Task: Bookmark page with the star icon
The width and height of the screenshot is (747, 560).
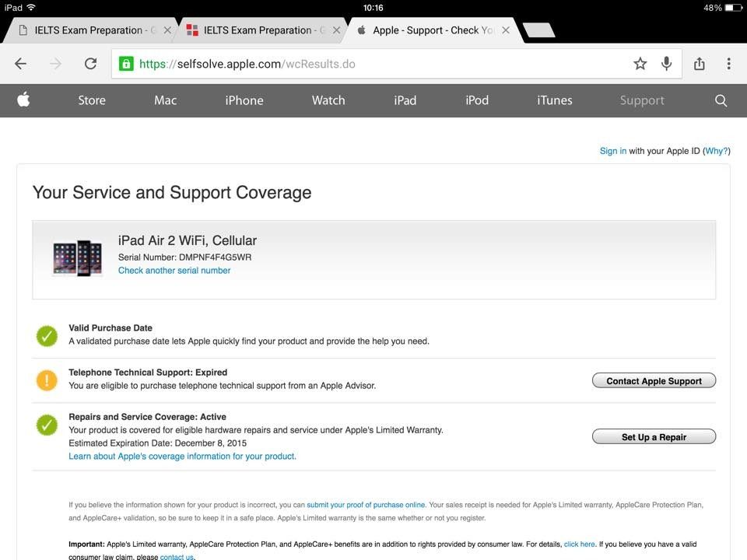Action: click(640, 64)
